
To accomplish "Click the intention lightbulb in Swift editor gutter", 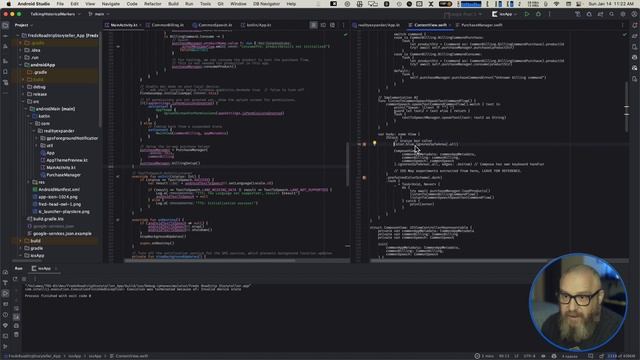I will [x=374, y=143].
